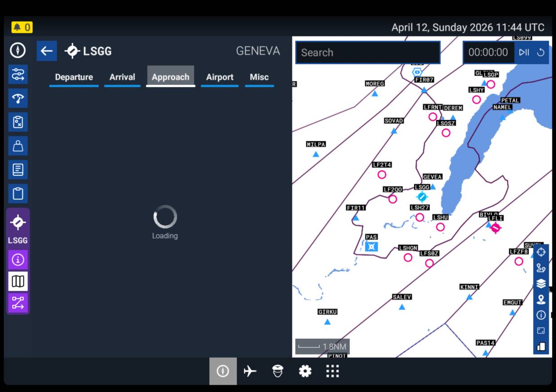Viewport: 556px width, 392px height.
Task: Switch to the Arrival tab
Action: pyautogui.click(x=122, y=77)
